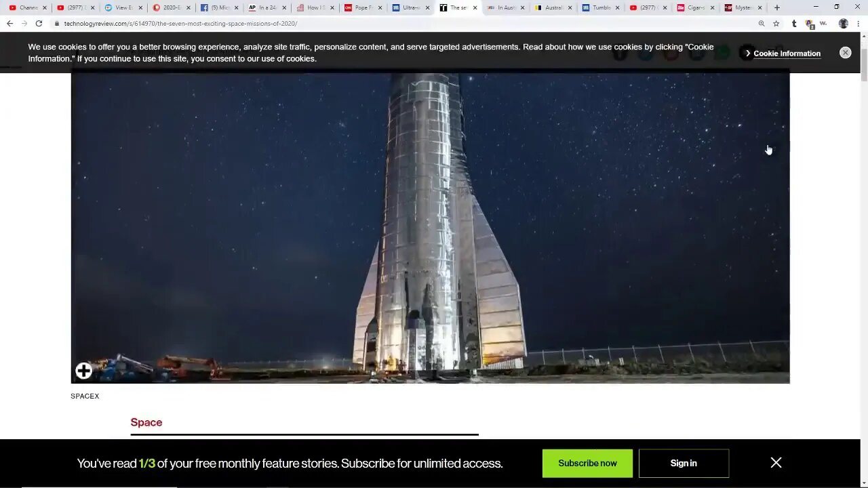The height and width of the screenshot is (488, 868).
Task: Open a new browser tab
Action: 777,7
